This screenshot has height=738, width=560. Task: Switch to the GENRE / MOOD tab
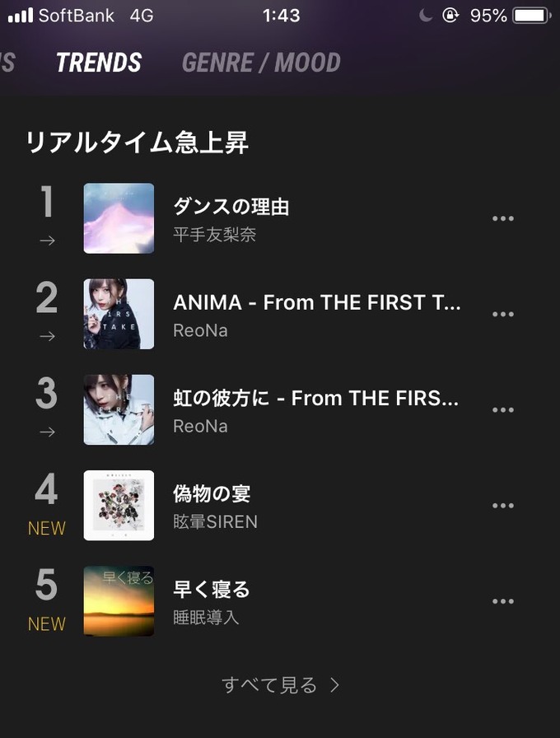(261, 63)
